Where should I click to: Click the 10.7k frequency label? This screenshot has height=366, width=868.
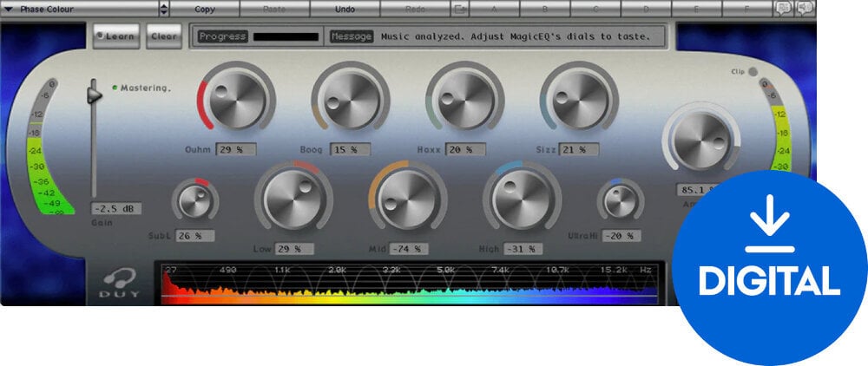tap(558, 270)
